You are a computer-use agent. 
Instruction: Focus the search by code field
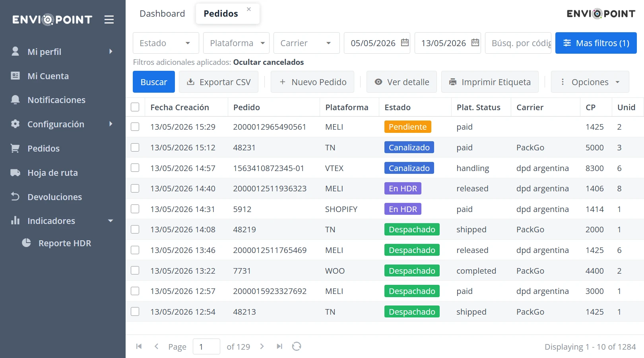pyautogui.click(x=518, y=43)
